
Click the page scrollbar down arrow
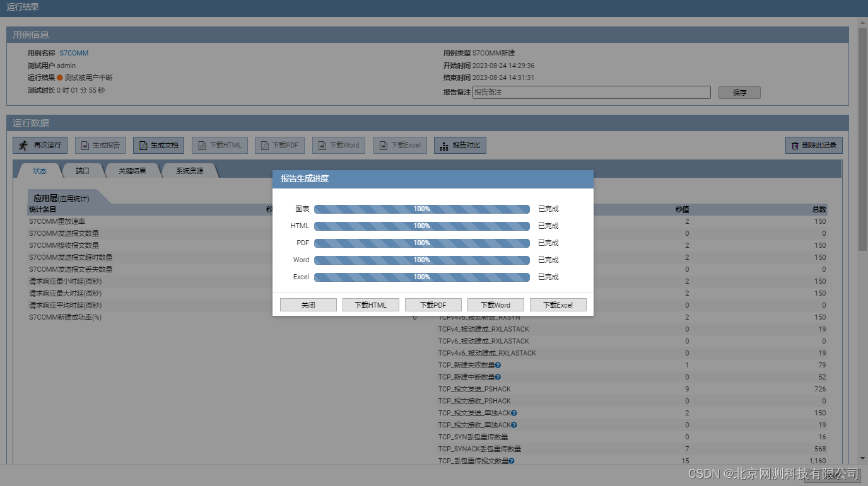(x=862, y=458)
